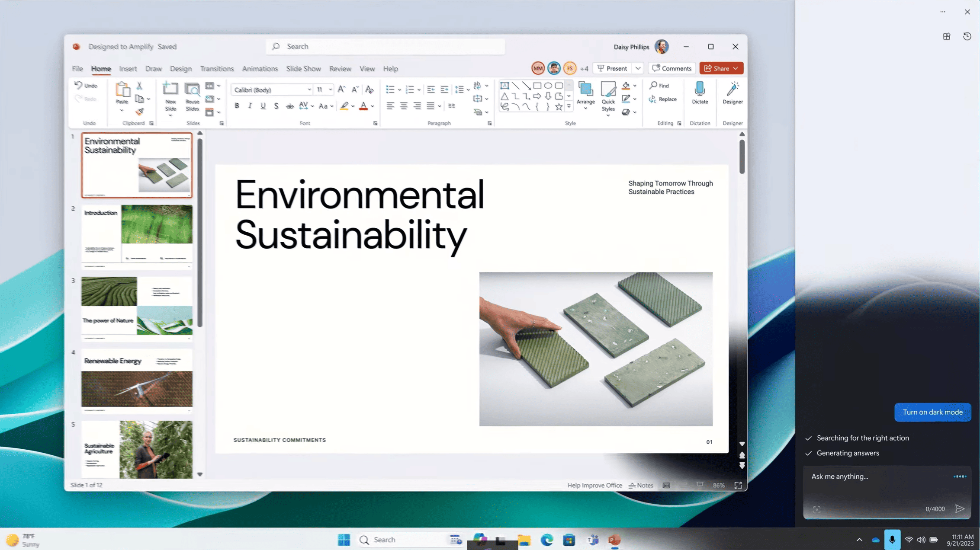Select the oval shape in the shapes gallery

pos(548,86)
